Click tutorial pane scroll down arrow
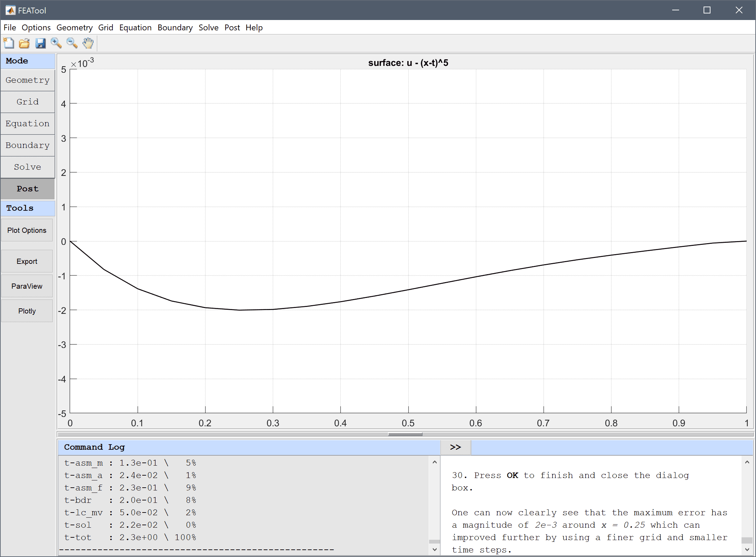This screenshot has height=557, width=756. point(747,549)
